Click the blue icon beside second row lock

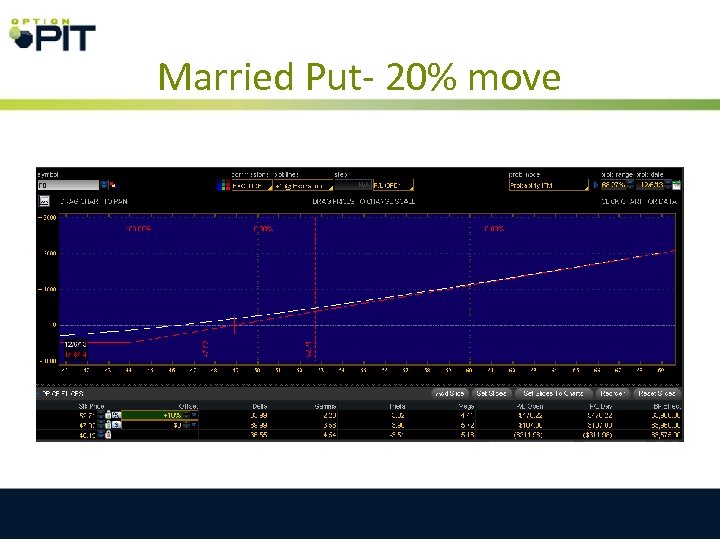pyautogui.click(x=116, y=425)
